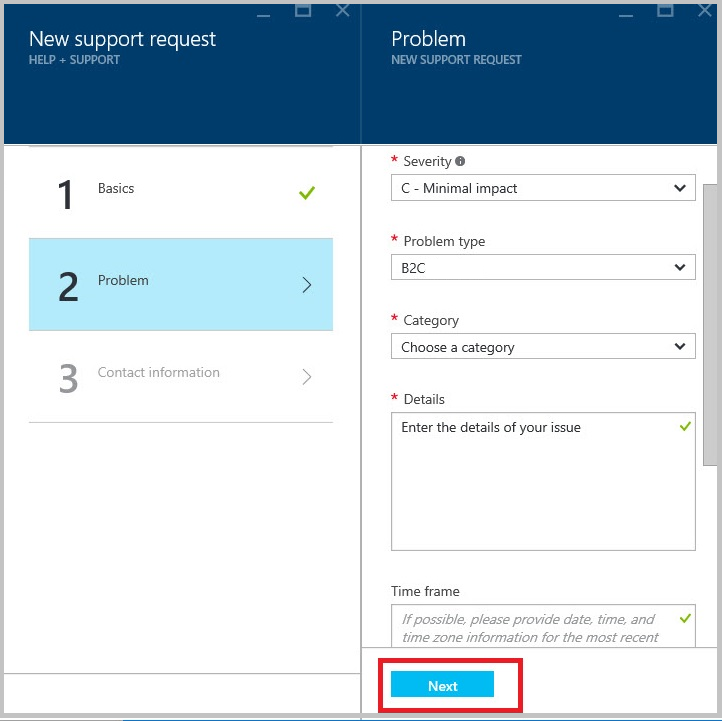Maximize the Problem blade
Image resolution: width=722 pixels, height=721 pixels.
[x=665, y=10]
